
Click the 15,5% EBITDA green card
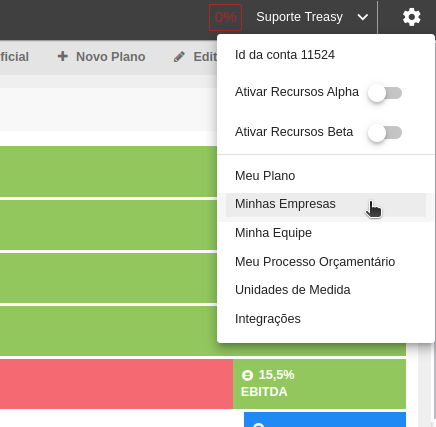(319, 384)
